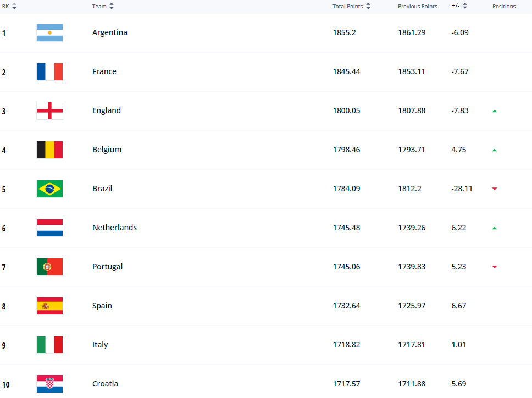Screen dimensions: 532x398
Task: Open the Argentina team name link
Action: [110, 33]
